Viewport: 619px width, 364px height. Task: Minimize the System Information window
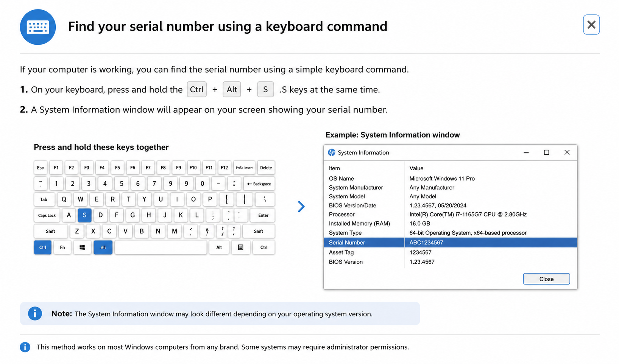point(526,152)
